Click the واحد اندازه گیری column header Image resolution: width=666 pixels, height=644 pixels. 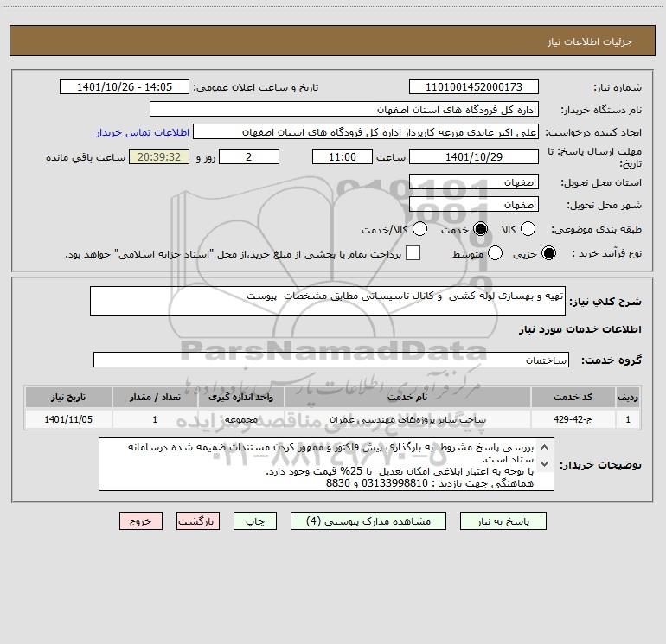point(240,398)
